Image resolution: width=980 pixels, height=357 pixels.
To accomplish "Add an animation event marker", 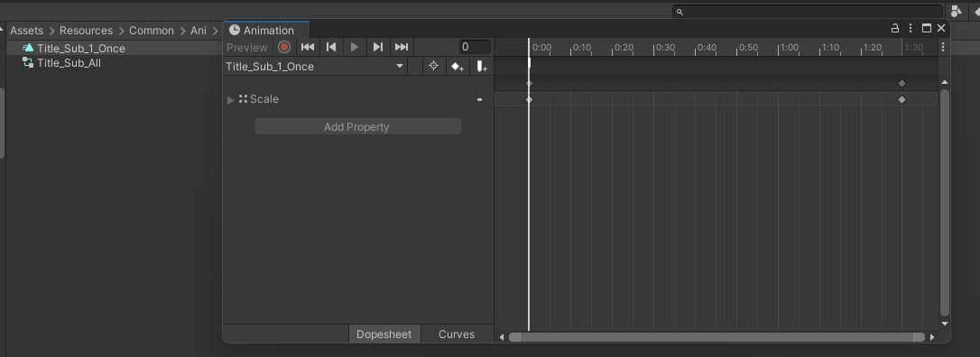I will [481, 66].
